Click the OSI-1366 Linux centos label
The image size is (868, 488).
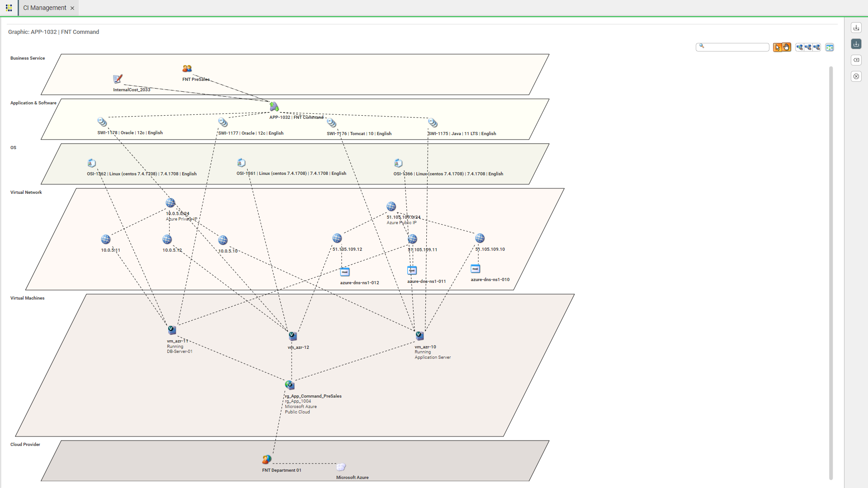coord(448,174)
